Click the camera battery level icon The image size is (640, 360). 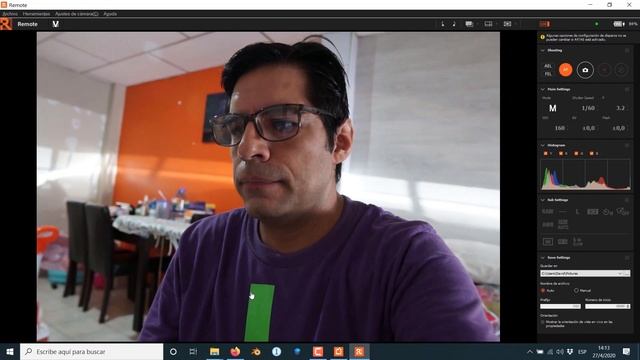619,24
